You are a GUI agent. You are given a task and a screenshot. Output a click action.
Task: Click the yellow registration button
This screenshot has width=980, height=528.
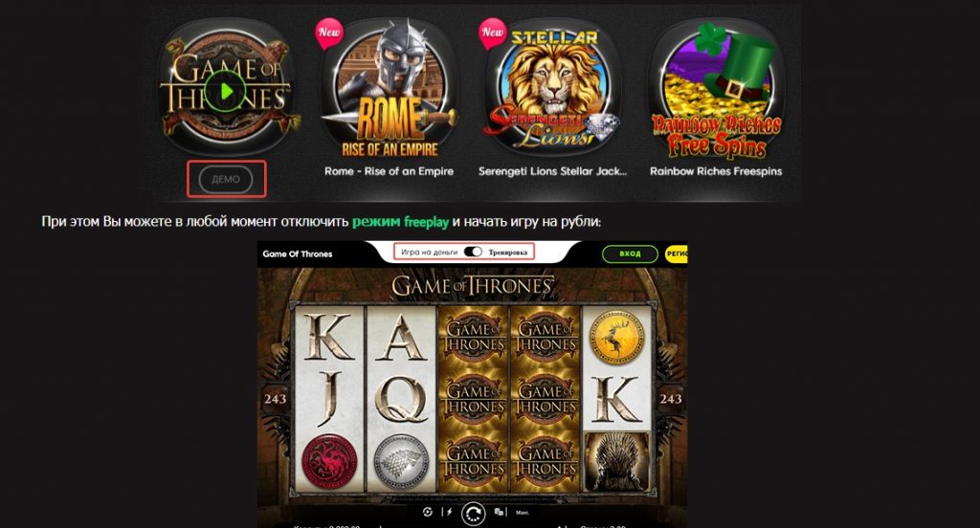pos(677,253)
